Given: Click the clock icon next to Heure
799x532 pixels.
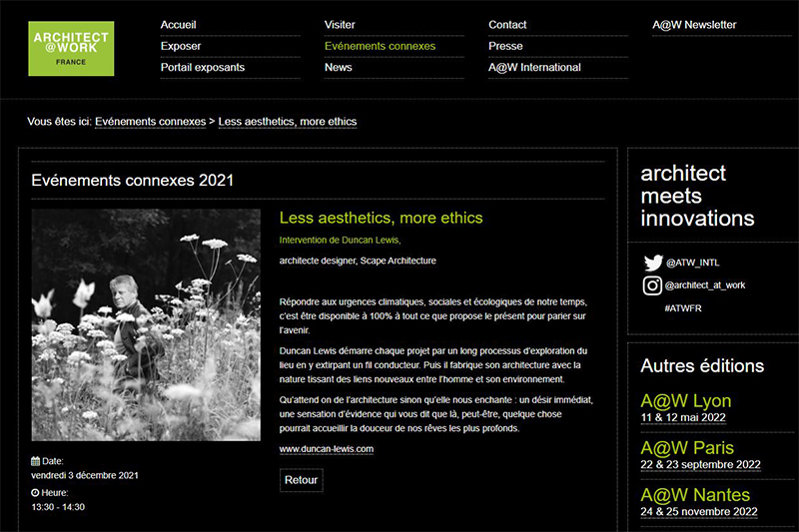Looking at the screenshot, I should (x=35, y=493).
